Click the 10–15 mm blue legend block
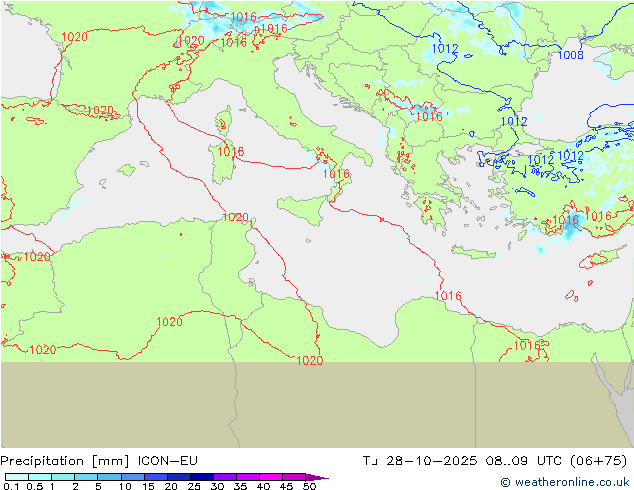The image size is (634, 490). tap(133, 477)
